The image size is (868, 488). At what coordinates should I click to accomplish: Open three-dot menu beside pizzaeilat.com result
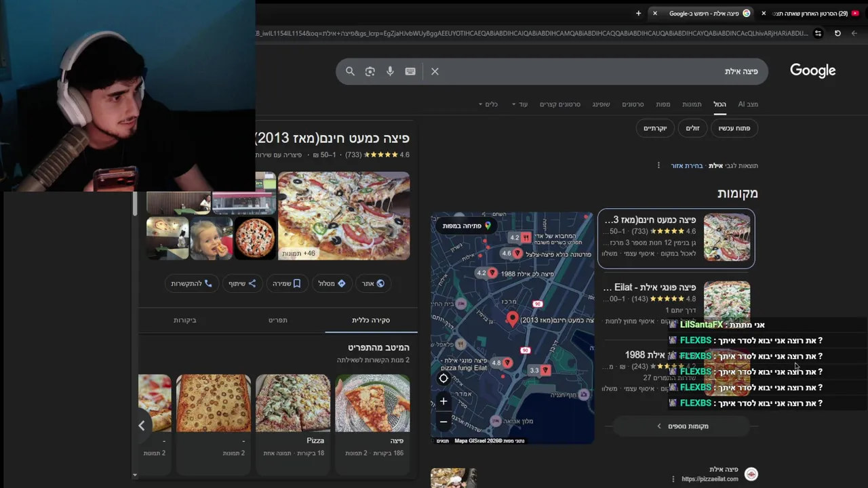[673, 479]
